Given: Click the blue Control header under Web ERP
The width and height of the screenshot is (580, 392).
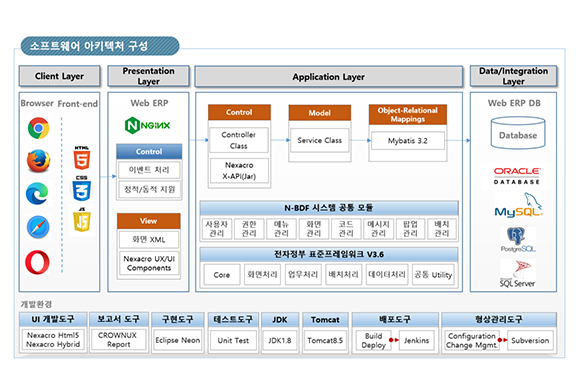Looking at the screenshot, I should coord(149,152).
